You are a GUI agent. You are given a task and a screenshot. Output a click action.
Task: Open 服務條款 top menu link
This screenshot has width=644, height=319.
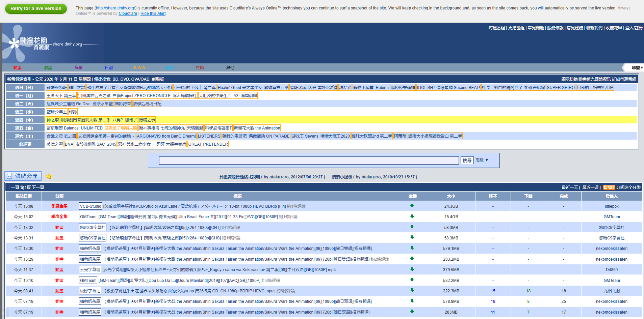click(x=556, y=28)
